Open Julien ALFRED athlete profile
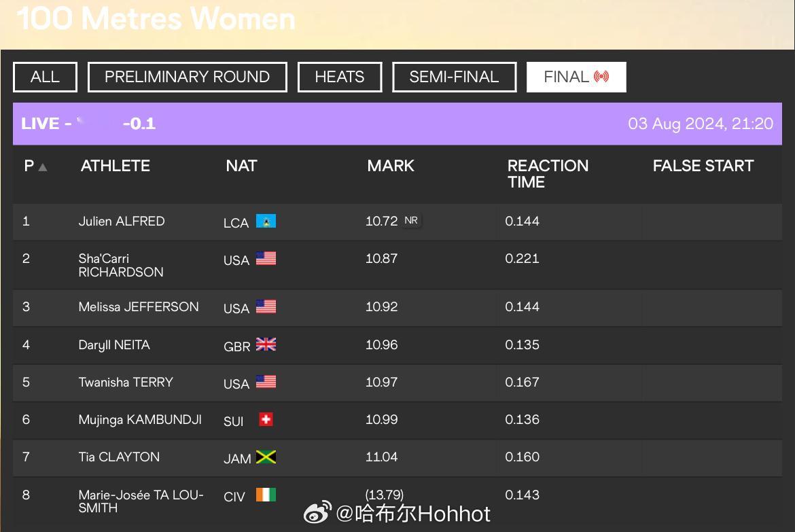 click(122, 221)
